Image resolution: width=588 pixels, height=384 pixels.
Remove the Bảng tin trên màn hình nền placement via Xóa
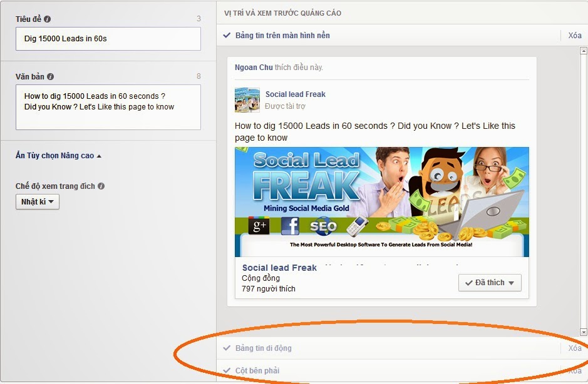(x=575, y=36)
